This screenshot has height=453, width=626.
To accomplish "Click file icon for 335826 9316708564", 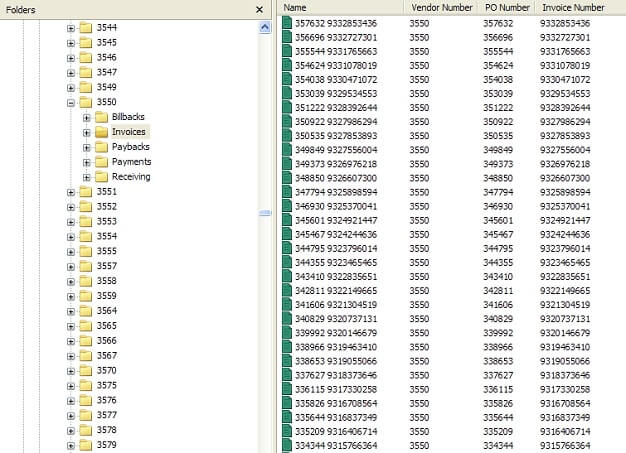I will pyautogui.click(x=287, y=403).
